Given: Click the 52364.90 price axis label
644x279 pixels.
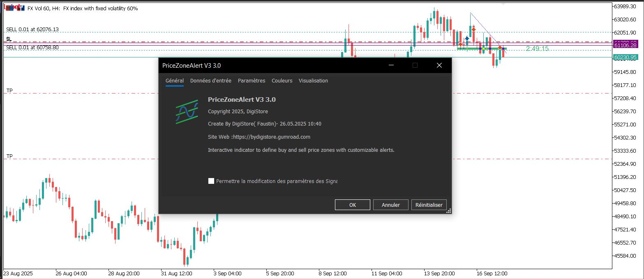Looking at the screenshot, I should pyautogui.click(x=626, y=164).
